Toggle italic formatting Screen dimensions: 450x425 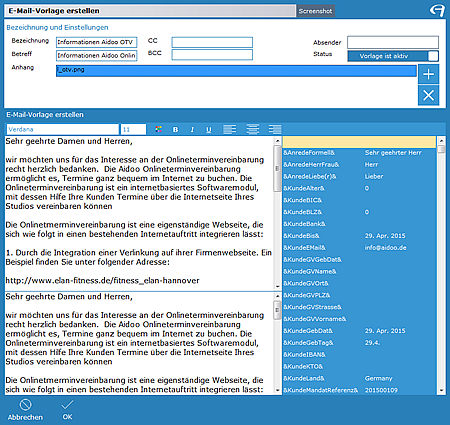pos(192,129)
